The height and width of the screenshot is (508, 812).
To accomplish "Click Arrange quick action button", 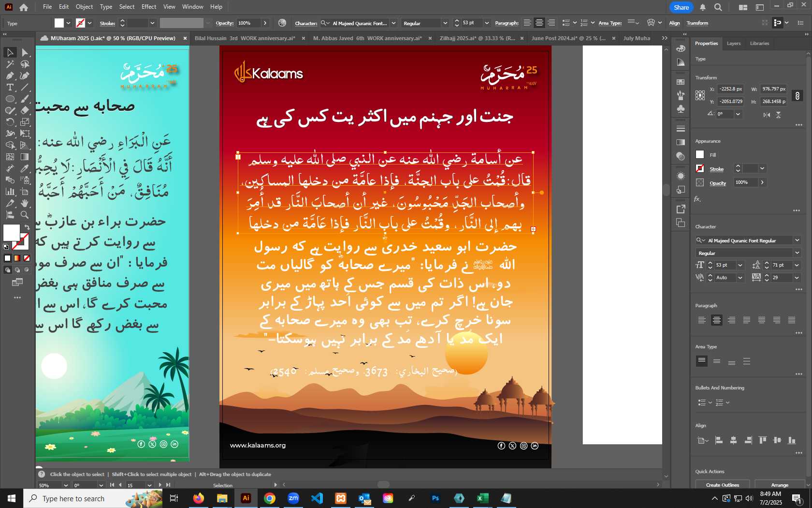I will [780, 485].
